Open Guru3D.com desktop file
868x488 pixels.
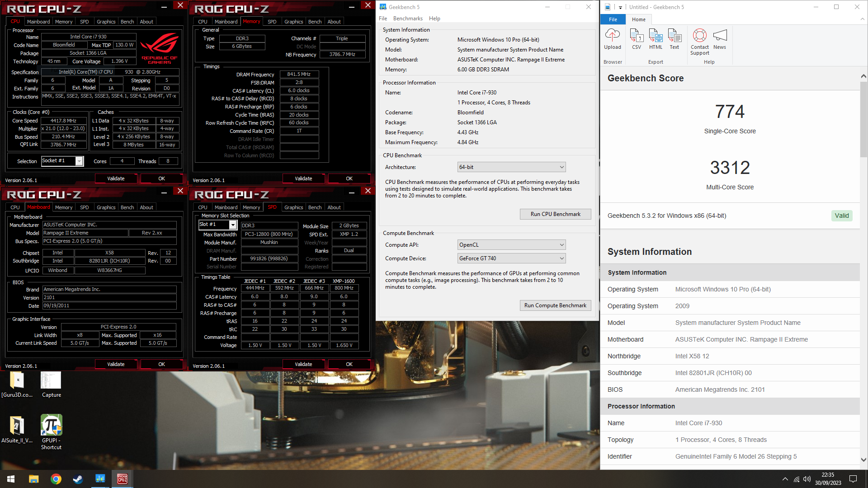[x=17, y=385]
